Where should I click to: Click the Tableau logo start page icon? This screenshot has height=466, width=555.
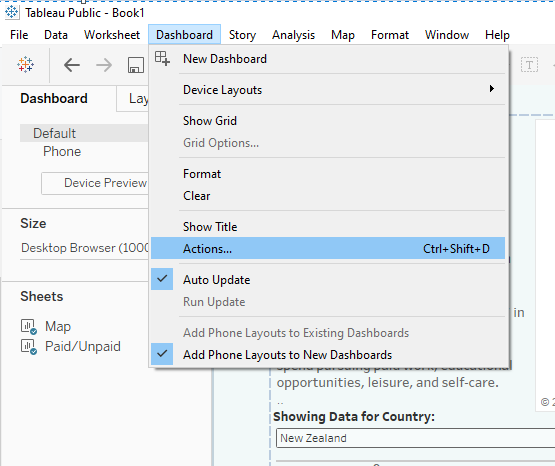click(25, 65)
